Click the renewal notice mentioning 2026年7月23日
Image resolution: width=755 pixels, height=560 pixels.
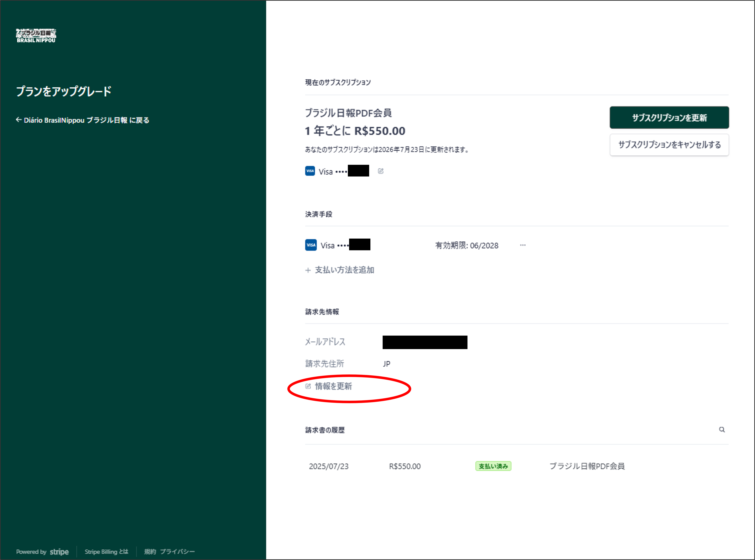[387, 150]
